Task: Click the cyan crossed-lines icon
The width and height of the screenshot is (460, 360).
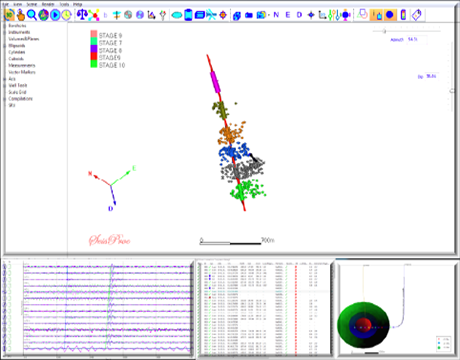Action: coord(211,15)
